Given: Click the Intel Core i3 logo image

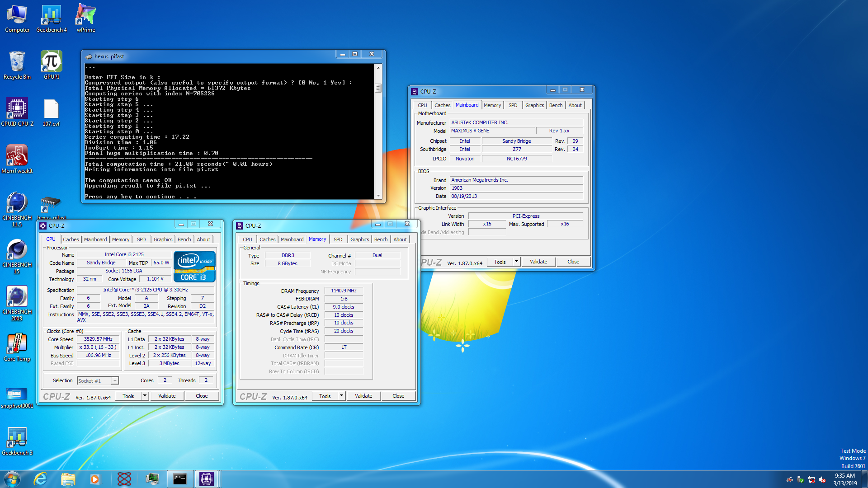Looking at the screenshot, I should click(x=195, y=267).
